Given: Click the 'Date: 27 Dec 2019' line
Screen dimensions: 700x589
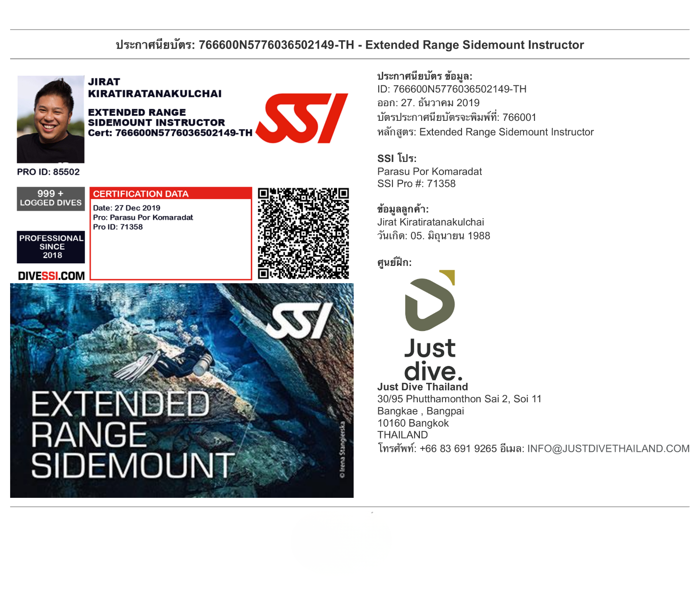Looking at the screenshot, I should 127,208.
